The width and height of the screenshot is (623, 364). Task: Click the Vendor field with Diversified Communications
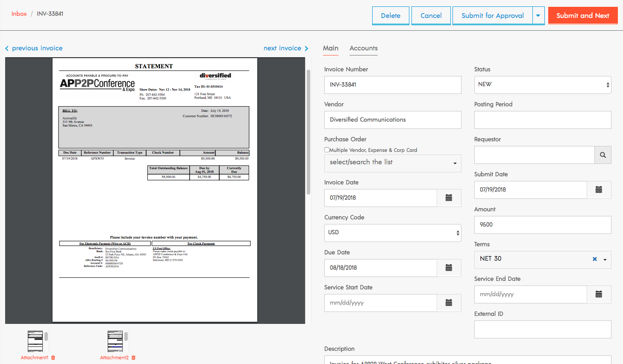click(393, 120)
